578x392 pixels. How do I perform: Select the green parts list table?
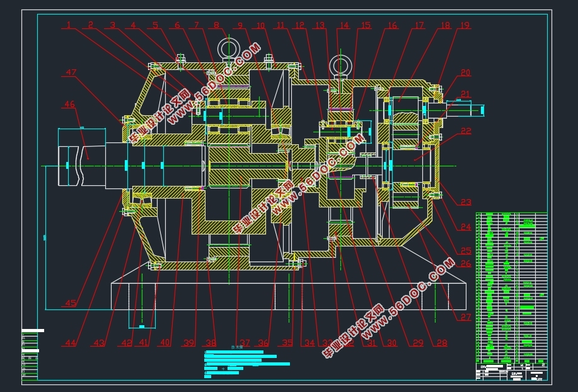[x=511, y=287]
